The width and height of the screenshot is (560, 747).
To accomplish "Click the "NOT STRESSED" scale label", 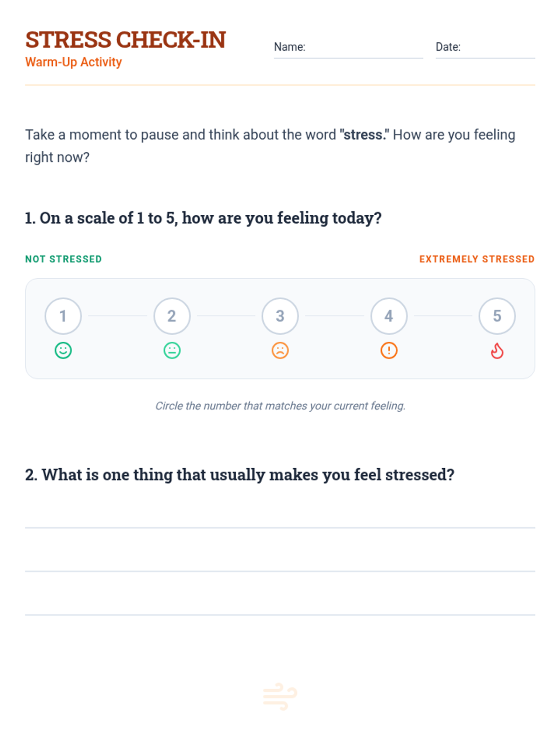I will 63,259.
